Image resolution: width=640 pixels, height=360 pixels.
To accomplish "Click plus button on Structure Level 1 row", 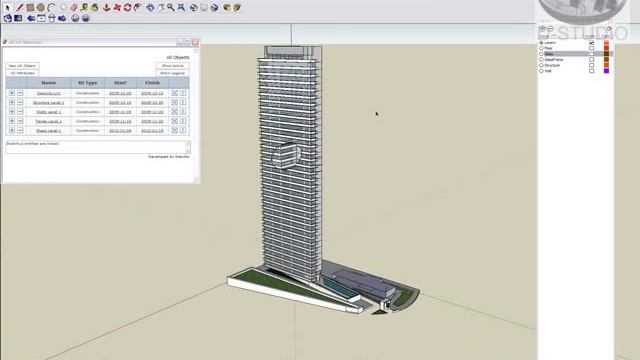I will tap(12, 102).
